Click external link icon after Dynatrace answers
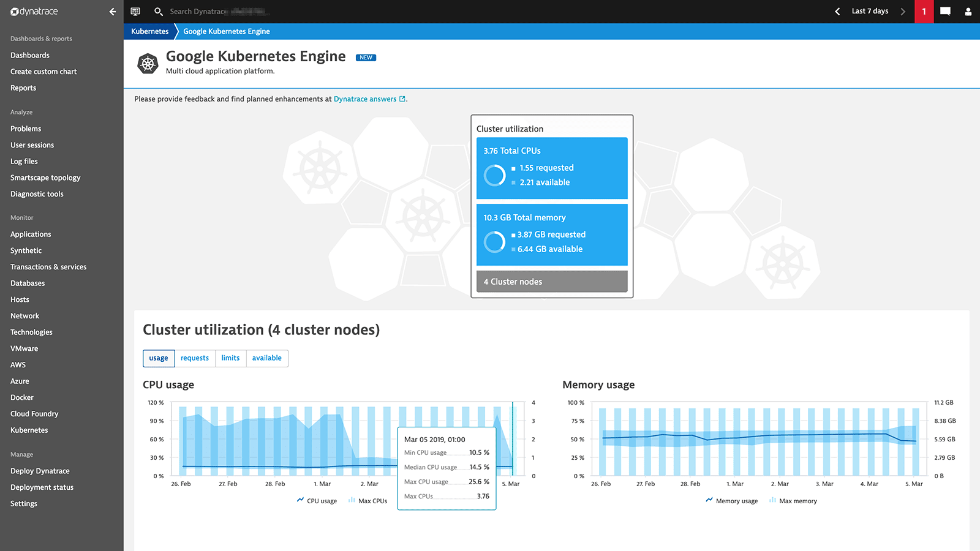Image resolution: width=980 pixels, height=551 pixels. click(402, 99)
